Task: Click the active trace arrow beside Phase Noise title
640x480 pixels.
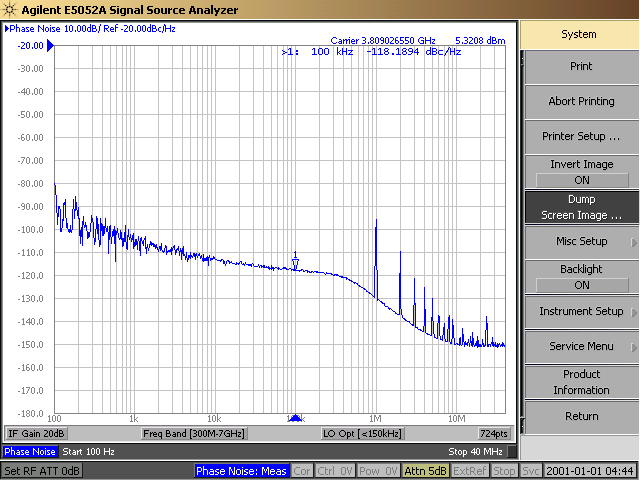Action: (x=7, y=29)
